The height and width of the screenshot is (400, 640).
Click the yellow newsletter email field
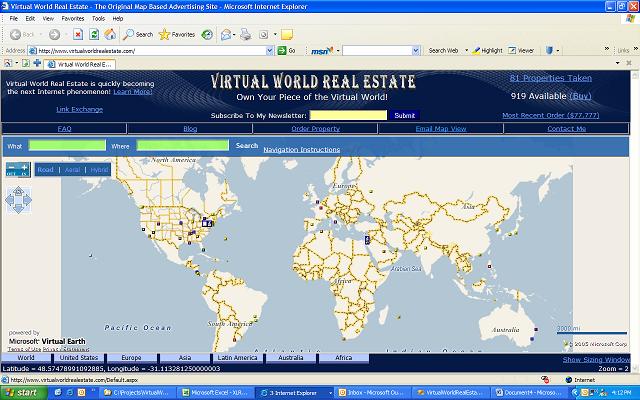point(348,116)
